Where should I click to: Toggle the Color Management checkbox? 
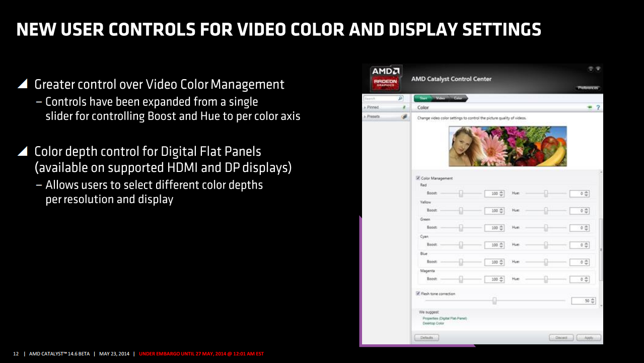[417, 178]
